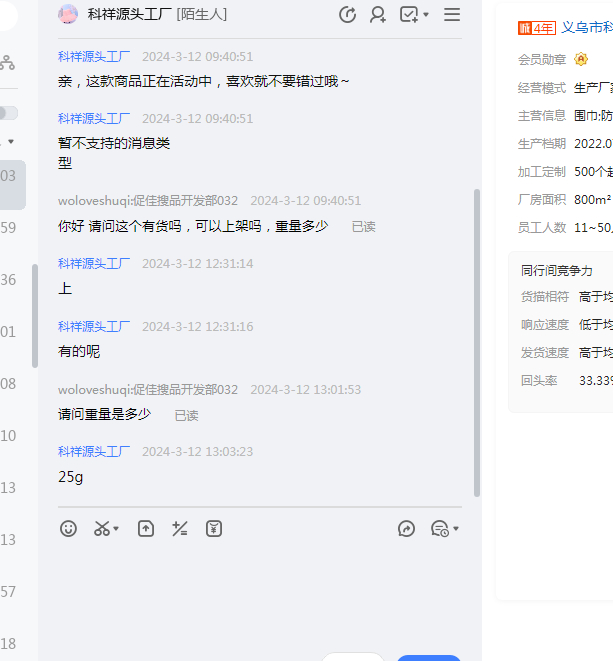Select the scissors screenshot tool

(x=102, y=528)
